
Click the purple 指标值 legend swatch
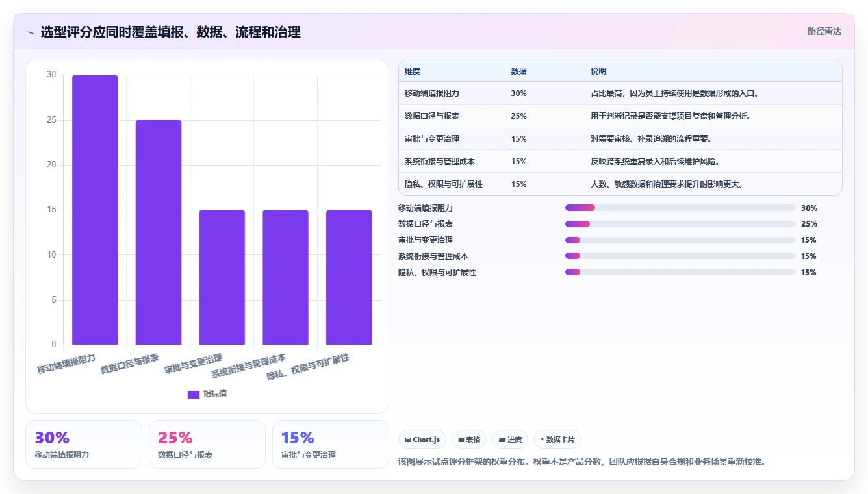[193, 394]
